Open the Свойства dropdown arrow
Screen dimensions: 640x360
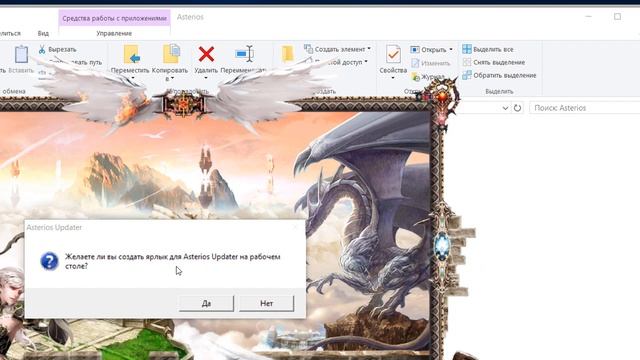tap(393, 78)
